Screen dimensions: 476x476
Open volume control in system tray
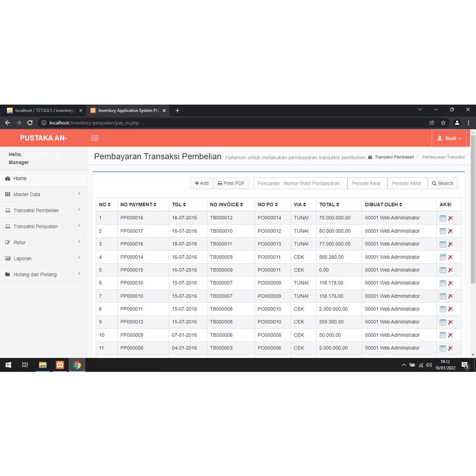429,365
